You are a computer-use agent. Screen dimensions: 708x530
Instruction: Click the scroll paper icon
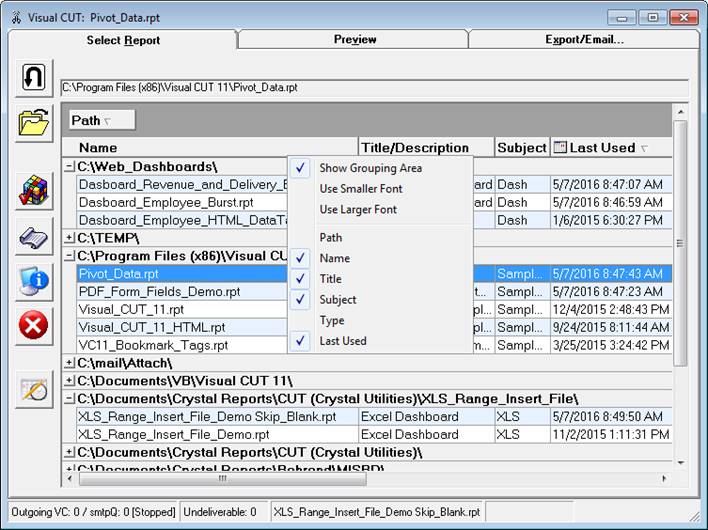coord(34,236)
